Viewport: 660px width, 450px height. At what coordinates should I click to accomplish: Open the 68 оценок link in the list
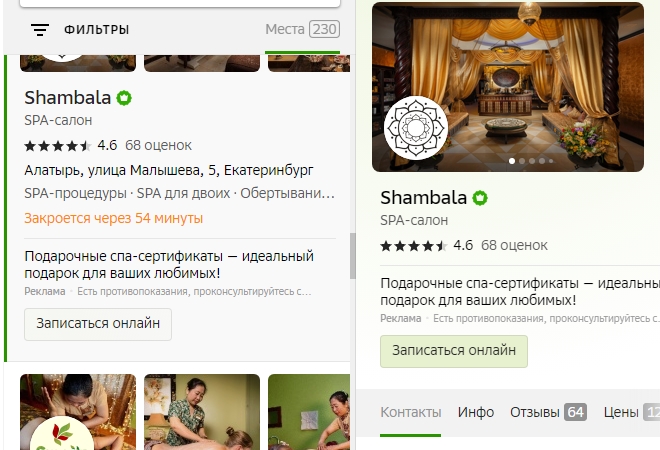[x=158, y=145]
